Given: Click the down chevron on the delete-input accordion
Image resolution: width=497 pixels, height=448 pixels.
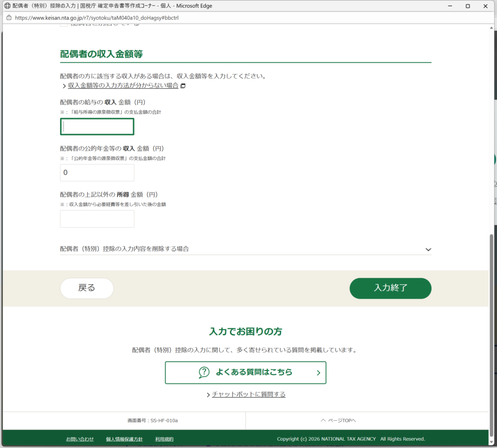Looking at the screenshot, I should [x=428, y=249].
